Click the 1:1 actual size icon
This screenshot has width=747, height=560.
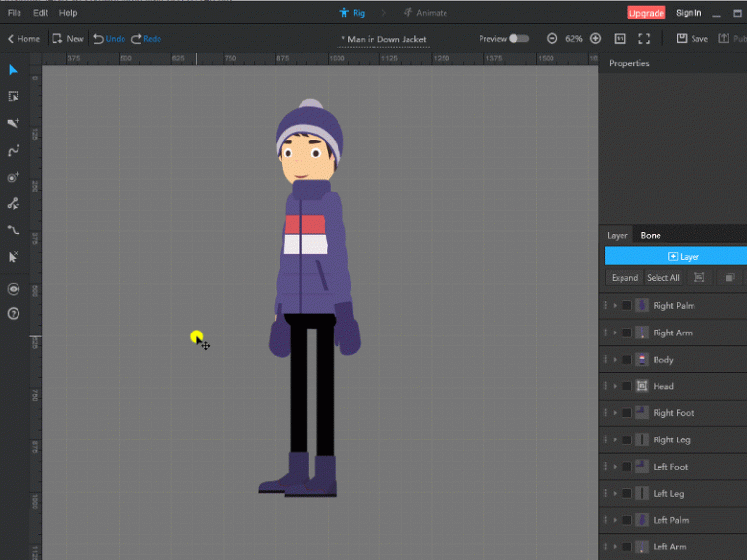tap(621, 39)
